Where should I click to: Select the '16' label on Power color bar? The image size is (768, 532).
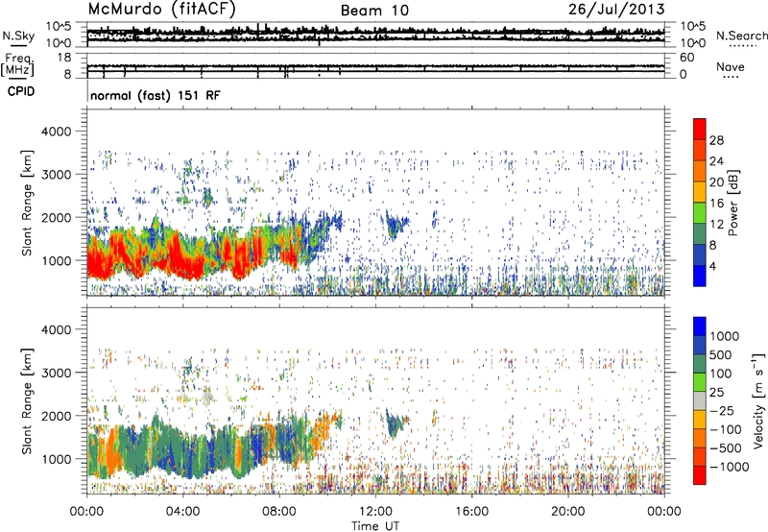pos(716,203)
